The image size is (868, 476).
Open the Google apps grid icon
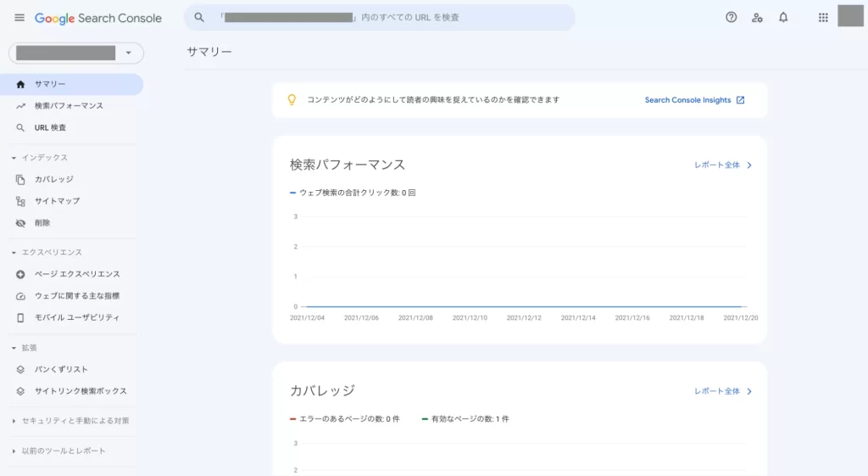click(823, 18)
